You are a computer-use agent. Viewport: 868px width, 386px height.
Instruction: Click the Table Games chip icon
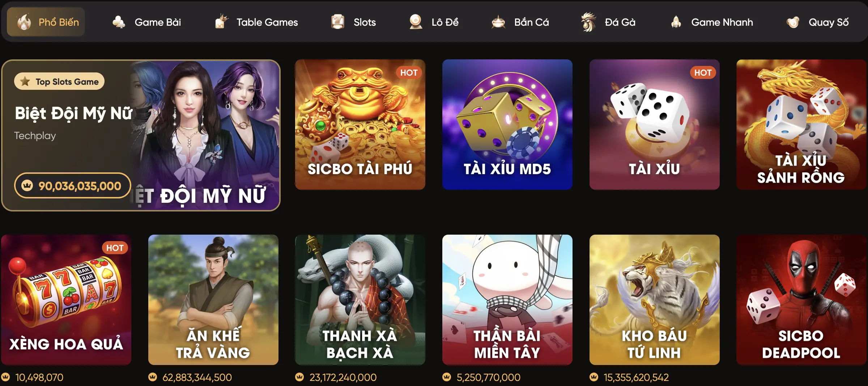221,21
